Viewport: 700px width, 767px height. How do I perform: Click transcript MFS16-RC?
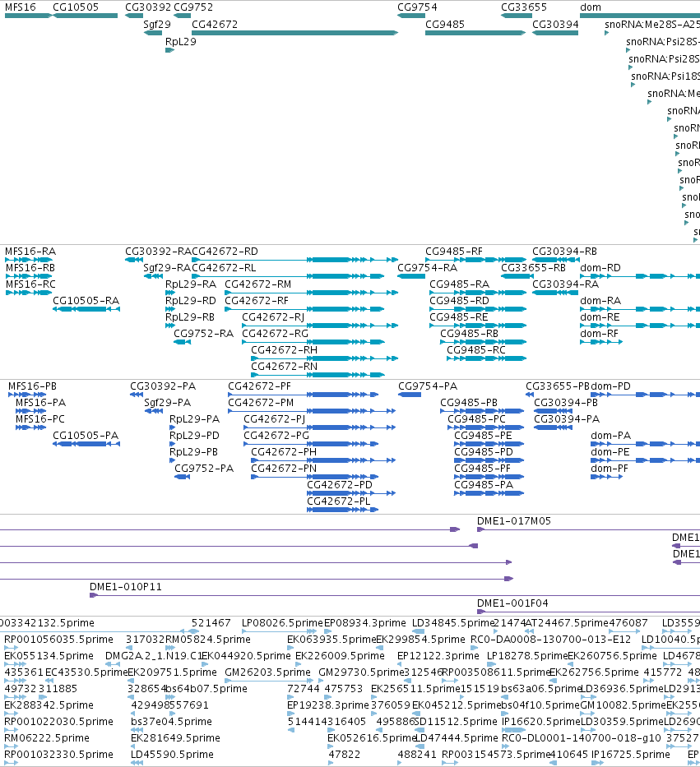[x=30, y=284]
